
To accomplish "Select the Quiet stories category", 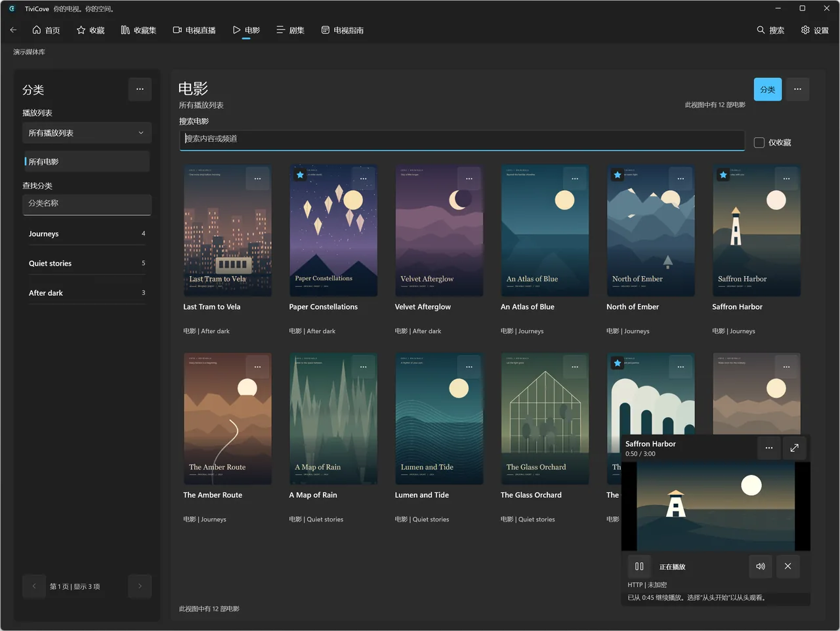I will (87, 263).
